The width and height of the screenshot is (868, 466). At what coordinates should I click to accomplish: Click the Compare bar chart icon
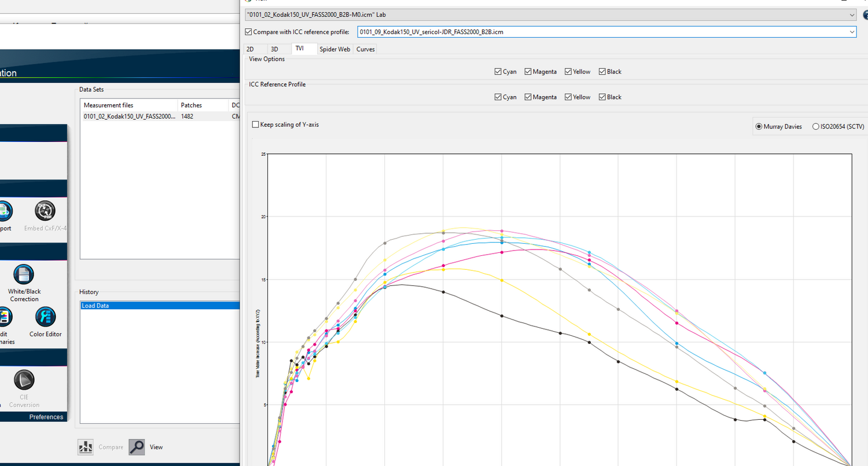(x=86, y=447)
